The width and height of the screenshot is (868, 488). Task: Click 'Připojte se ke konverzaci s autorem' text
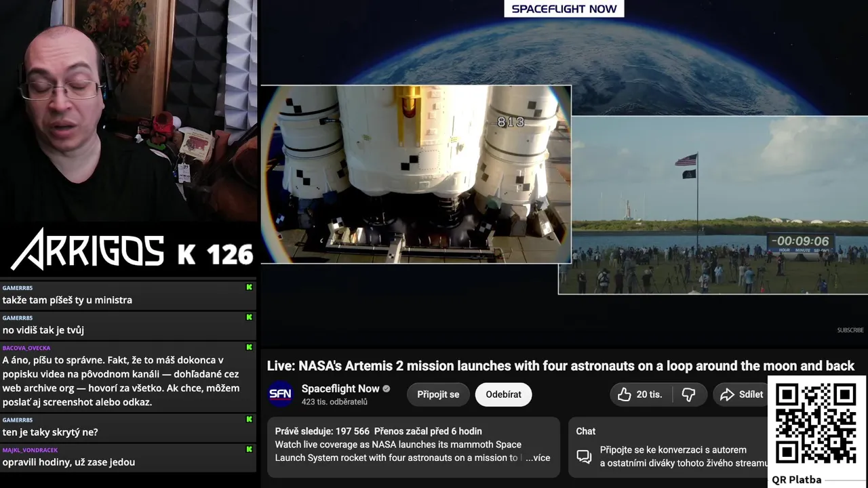[673, 450]
